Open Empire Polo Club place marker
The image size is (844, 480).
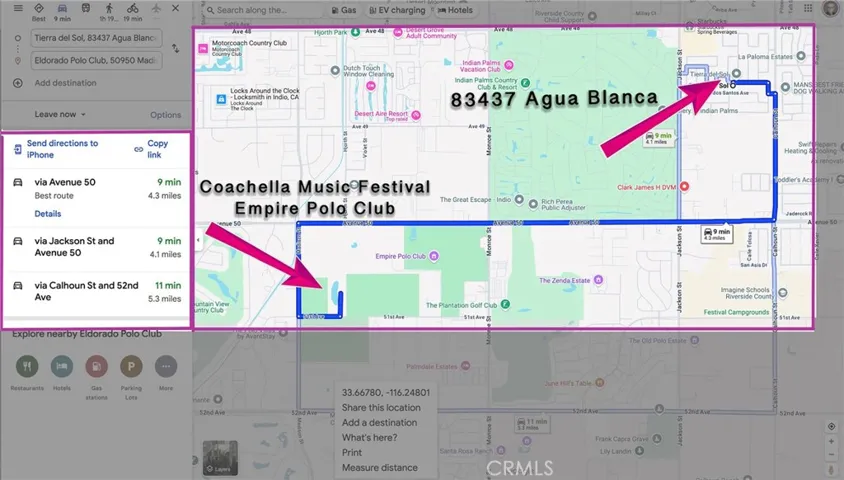coord(434,256)
